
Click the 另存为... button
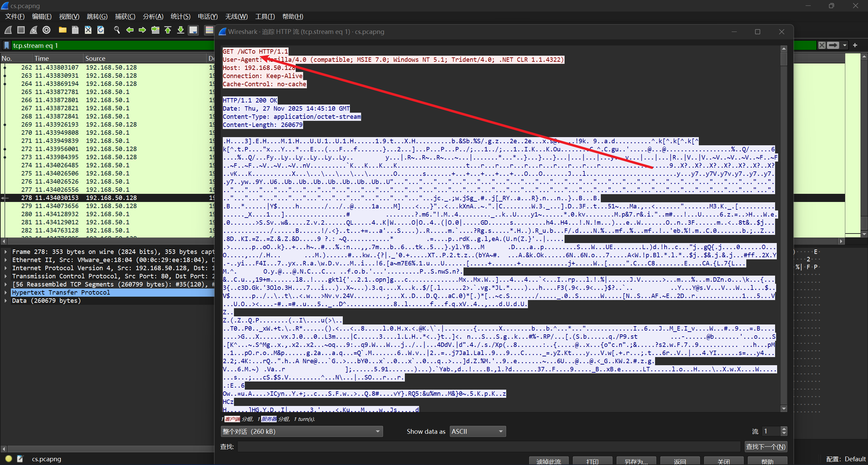tap(636, 461)
